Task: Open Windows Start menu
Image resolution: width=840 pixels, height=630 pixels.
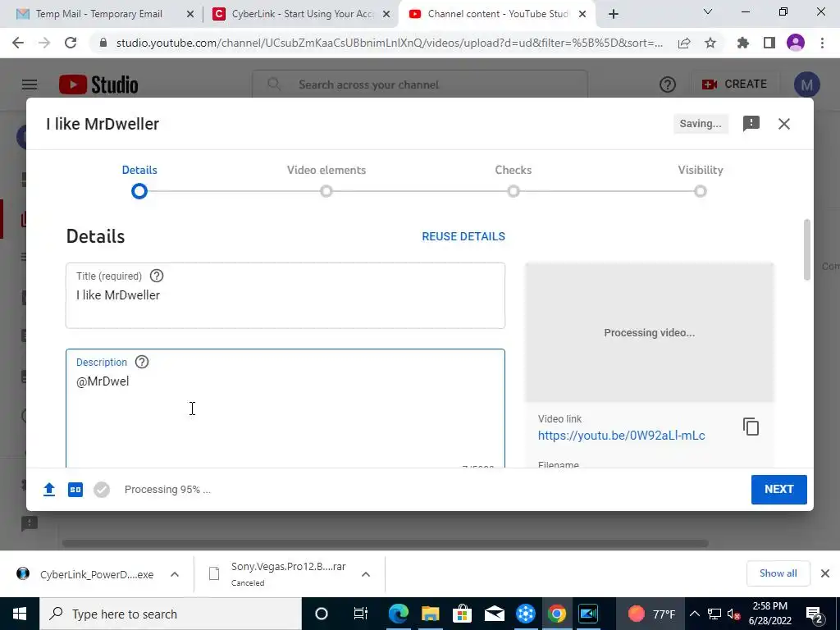Action: pyautogui.click(x=20, y=614)
